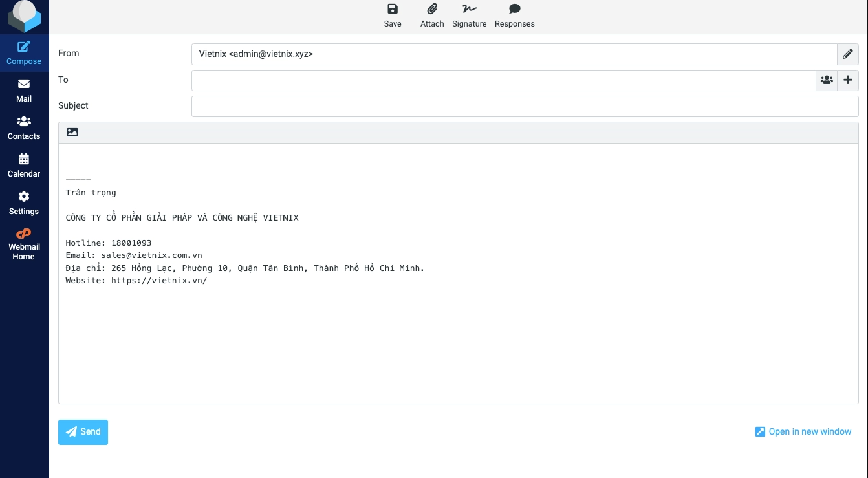This screenshot has height=478, width=868.
Task: Click the Trân trọng signature line
Action: tap(91, 192)
